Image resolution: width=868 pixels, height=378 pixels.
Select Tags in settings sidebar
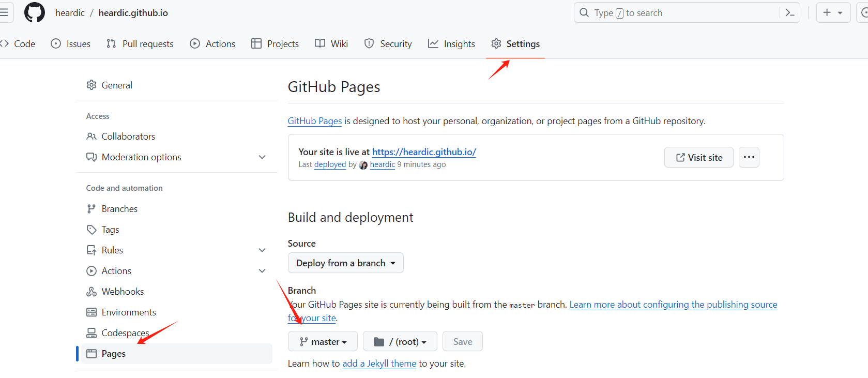[177, 230]
